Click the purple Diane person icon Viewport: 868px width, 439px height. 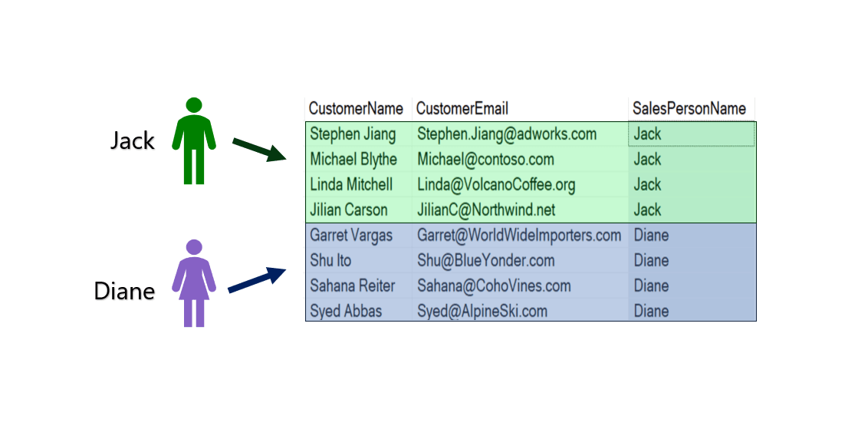point(194,282)
